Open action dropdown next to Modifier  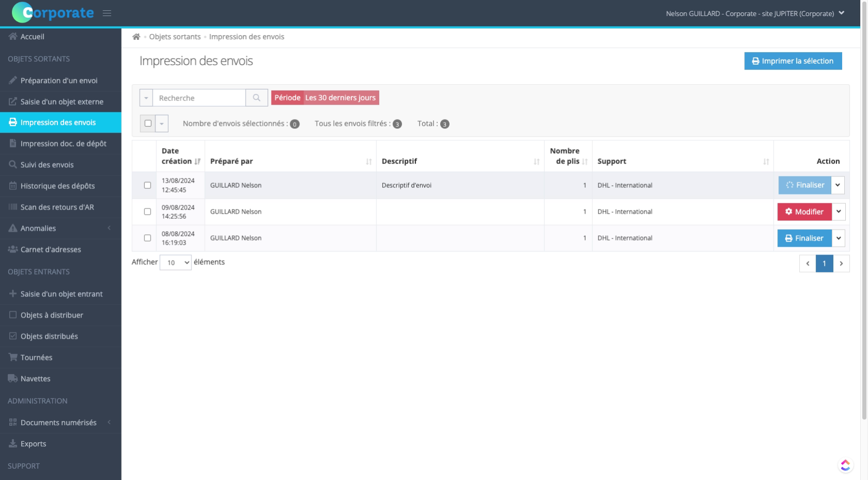[839, 212]
